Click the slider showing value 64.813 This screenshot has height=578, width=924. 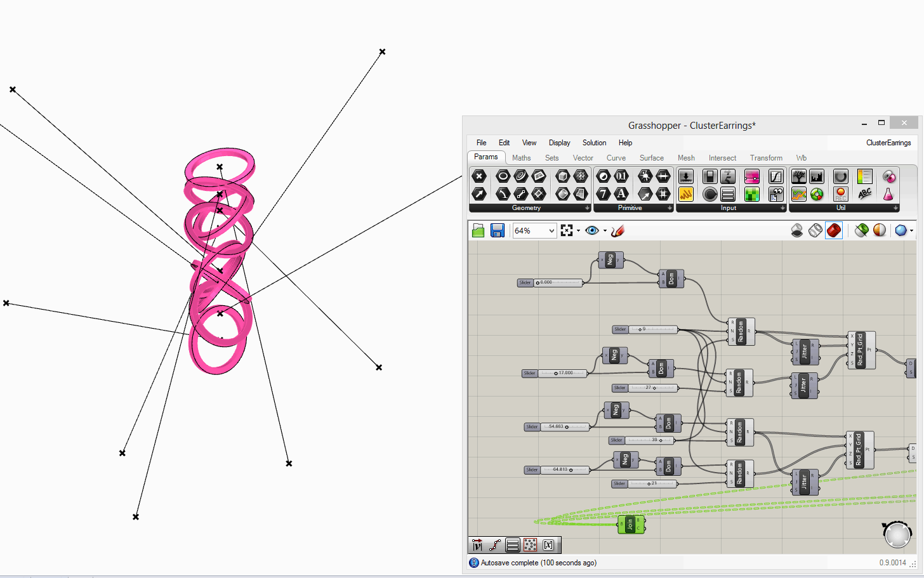(557, 470)
